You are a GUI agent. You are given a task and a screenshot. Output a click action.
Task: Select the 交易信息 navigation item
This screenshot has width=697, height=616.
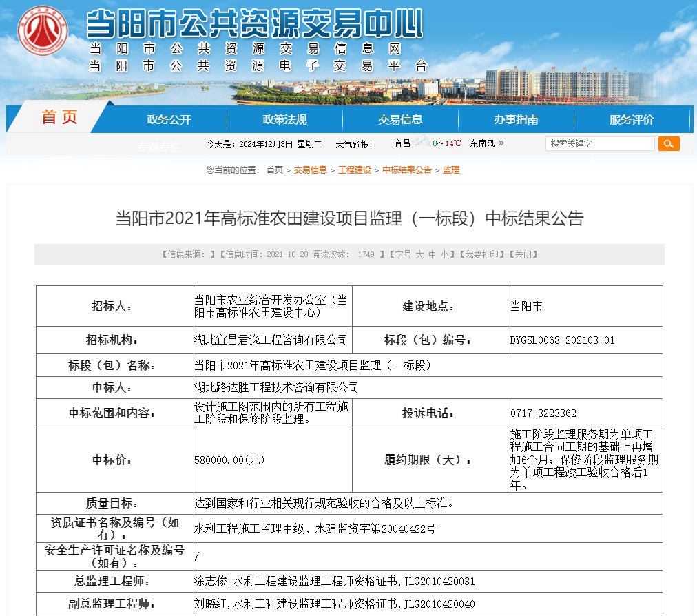coord(400,119)
